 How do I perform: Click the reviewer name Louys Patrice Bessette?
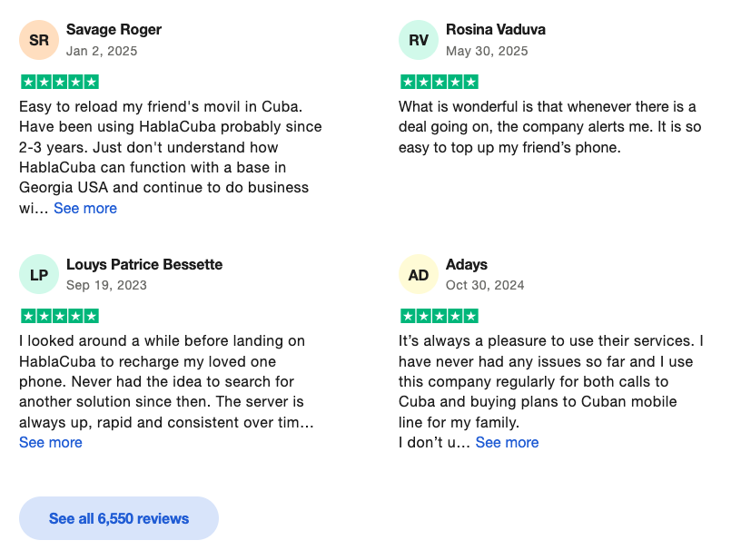point(144,264)
